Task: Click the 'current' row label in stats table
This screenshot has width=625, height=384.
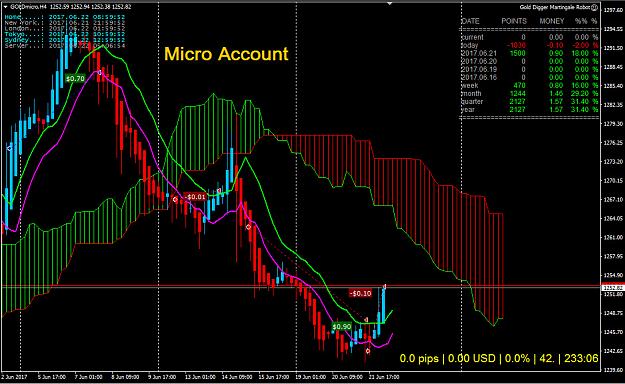Action: coord(472,37)
